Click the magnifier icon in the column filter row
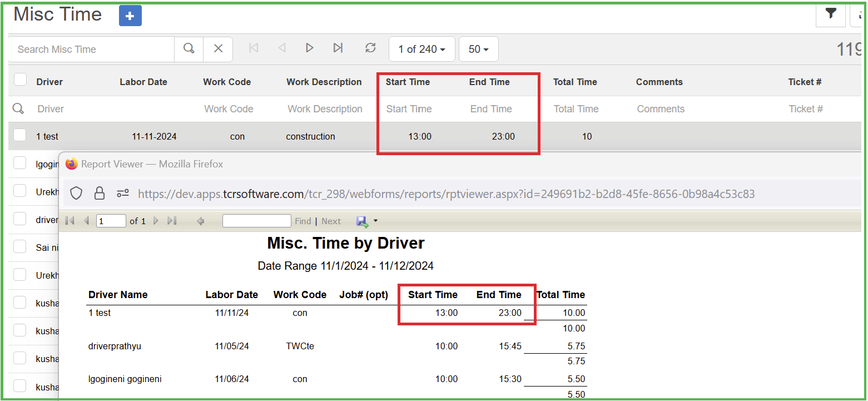Viewport: 868px width, 401px height. pyautogui.click(x=18, y=108)
